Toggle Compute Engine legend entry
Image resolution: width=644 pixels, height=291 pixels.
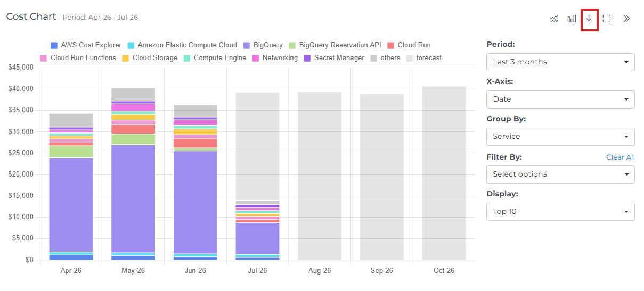215,58
